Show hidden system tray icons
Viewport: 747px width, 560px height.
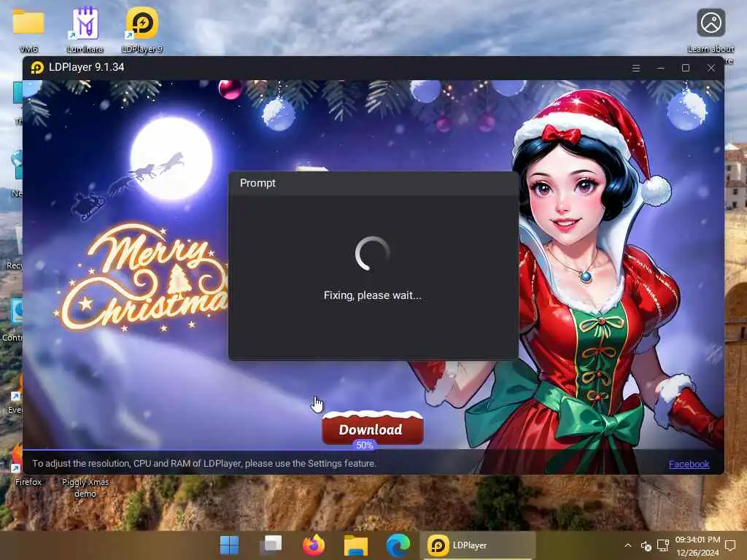coord(627,545)
